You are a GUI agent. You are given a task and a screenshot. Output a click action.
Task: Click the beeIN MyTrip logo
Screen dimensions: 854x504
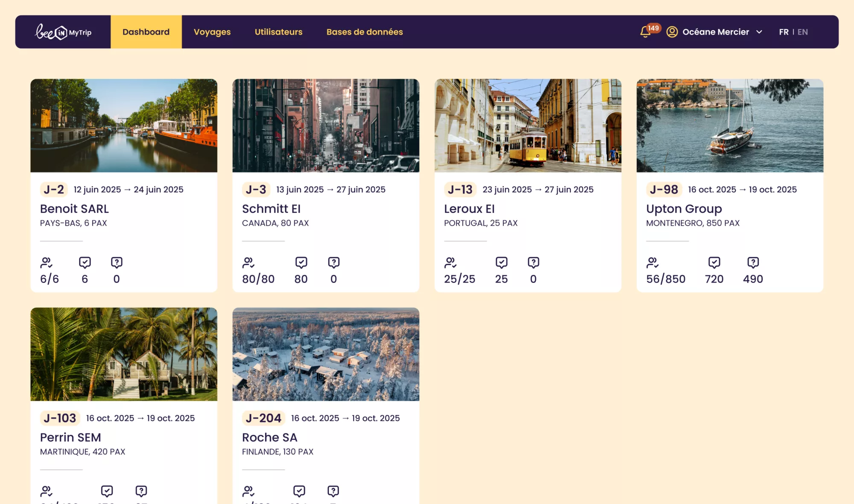(63, 32)
